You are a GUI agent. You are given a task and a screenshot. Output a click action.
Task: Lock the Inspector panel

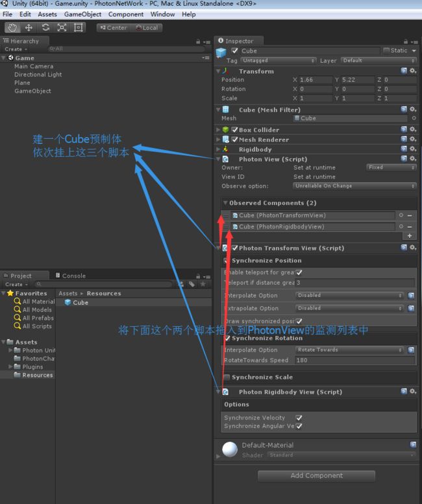[x=406, y=42]
